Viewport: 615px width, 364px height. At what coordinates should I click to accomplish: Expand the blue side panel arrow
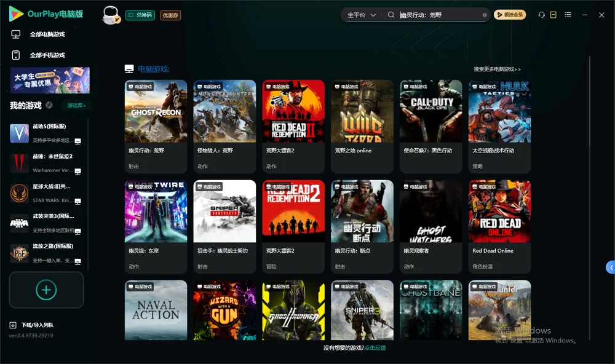click(611, 267)
